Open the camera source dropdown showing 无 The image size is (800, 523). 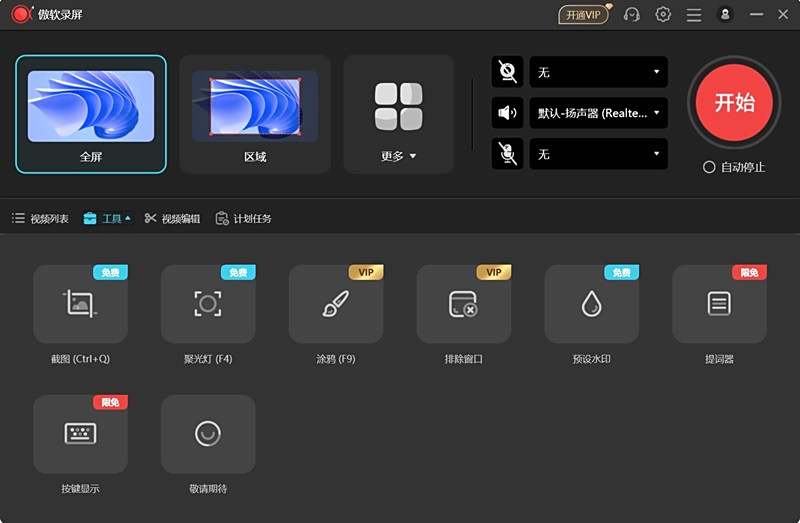598,72
